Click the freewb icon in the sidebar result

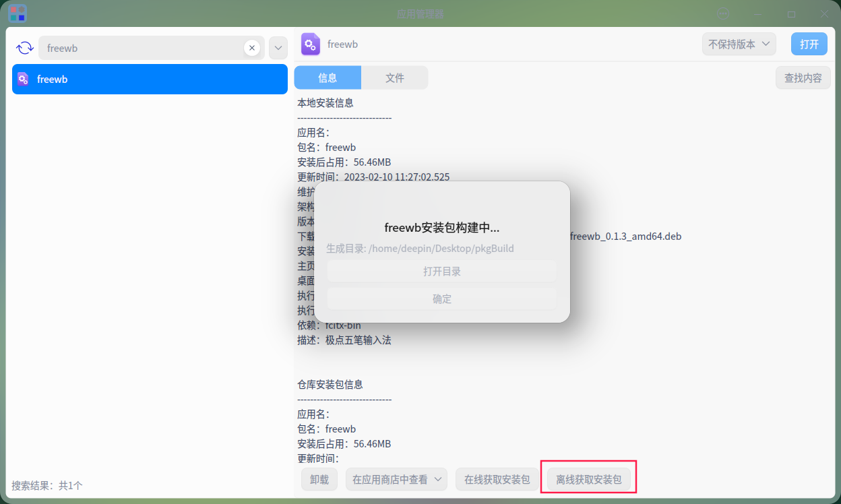coord(23,79)
